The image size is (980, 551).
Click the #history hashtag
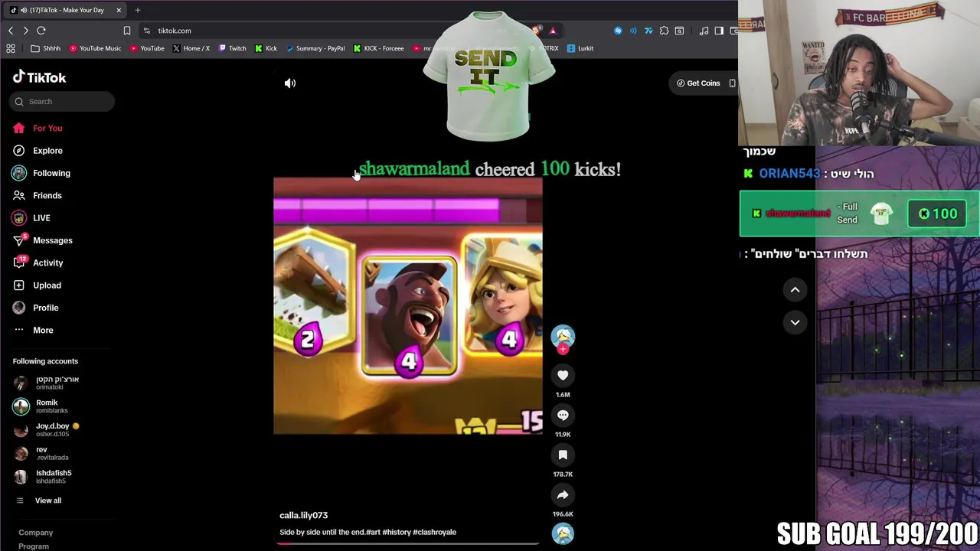coord(396,532)
